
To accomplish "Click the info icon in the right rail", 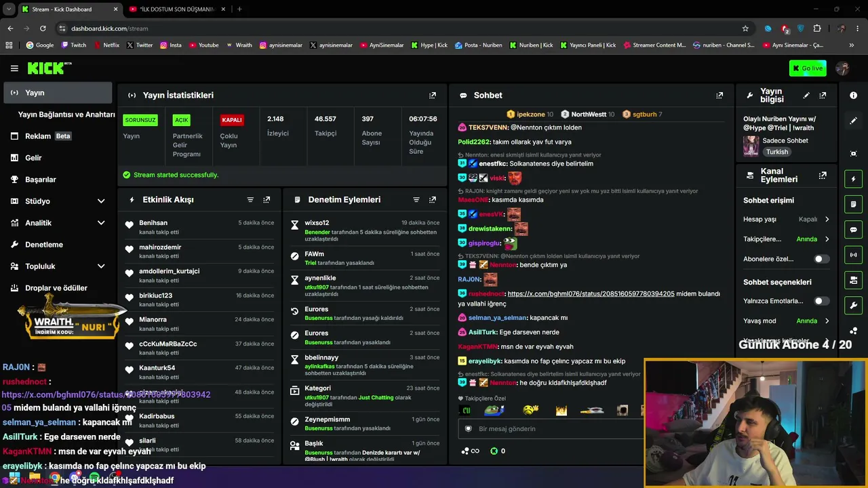I will (x=853, y=96).
